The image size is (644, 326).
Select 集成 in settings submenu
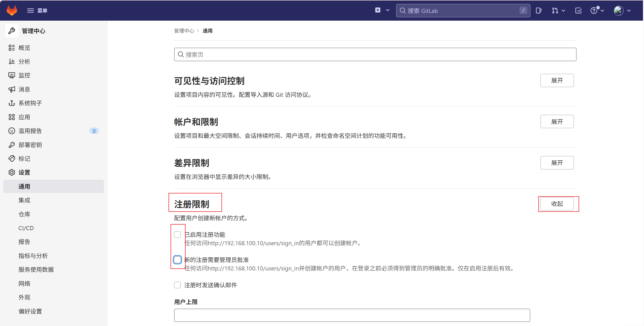click(24, 200)
